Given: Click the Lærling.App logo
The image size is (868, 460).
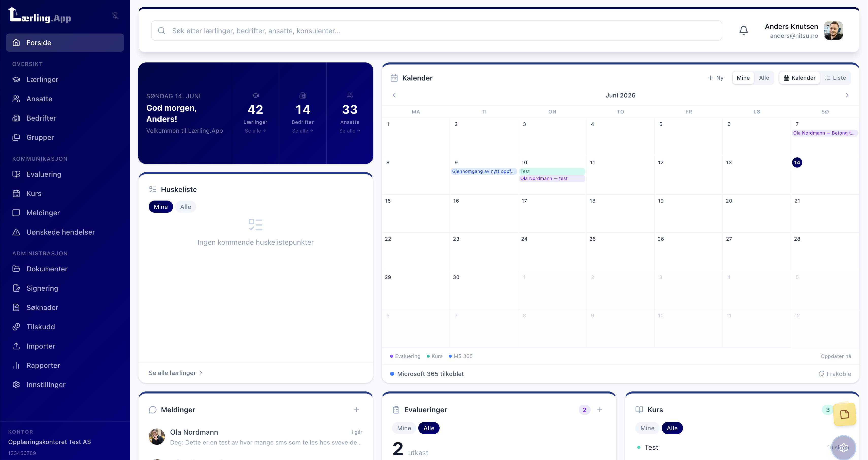Looking at the screenshot, I should click(x=40, y=15).
